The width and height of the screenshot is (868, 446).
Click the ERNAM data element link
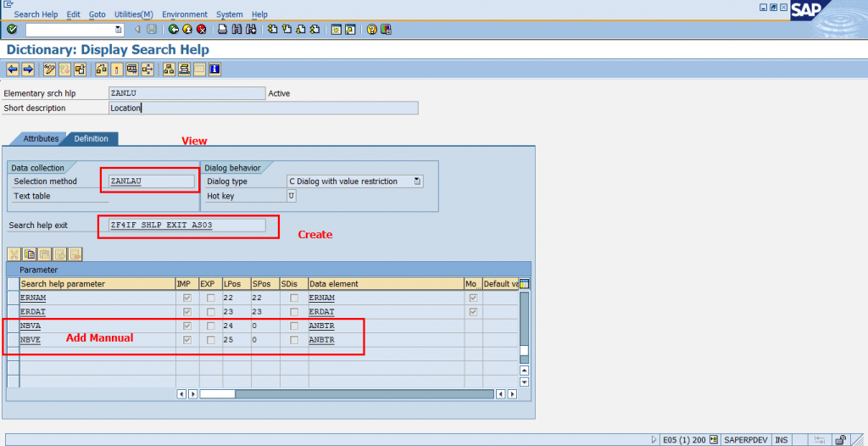coord(321,298)
